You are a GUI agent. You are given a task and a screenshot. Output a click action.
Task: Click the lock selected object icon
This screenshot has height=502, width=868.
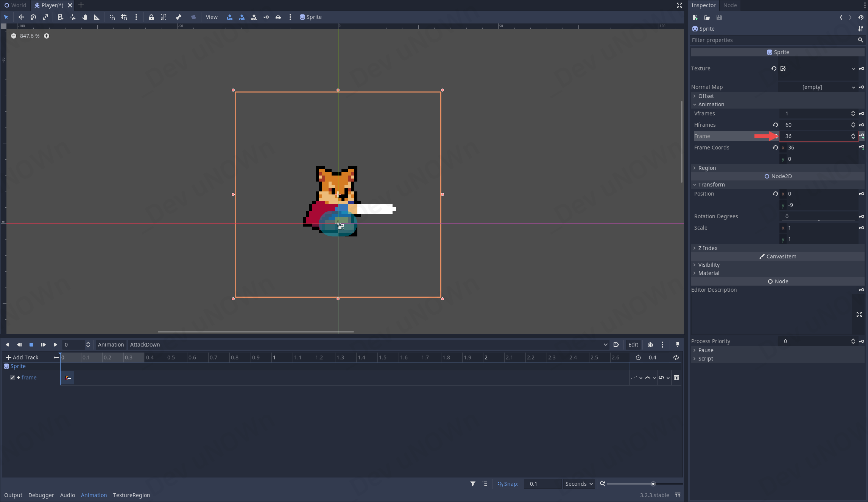tap(151, 17)
